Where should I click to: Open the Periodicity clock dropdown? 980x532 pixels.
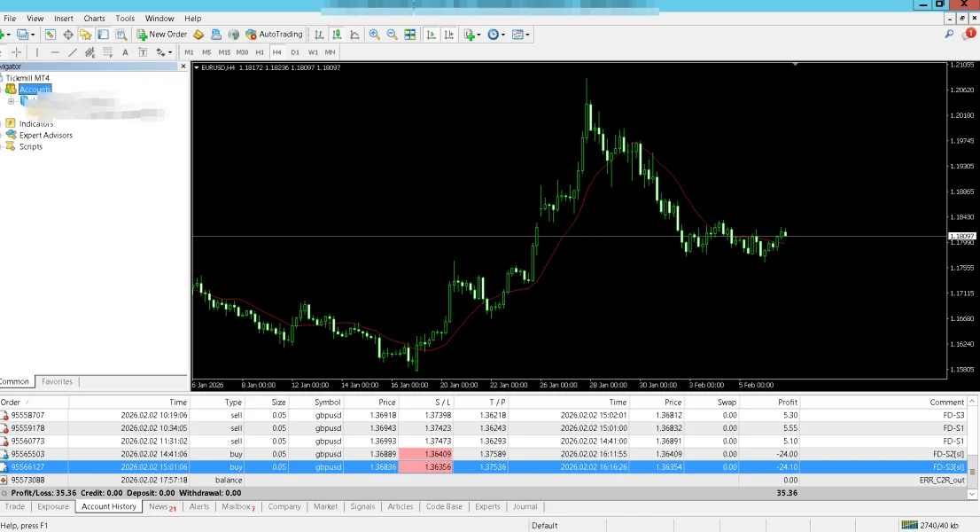tap(496, 35)
